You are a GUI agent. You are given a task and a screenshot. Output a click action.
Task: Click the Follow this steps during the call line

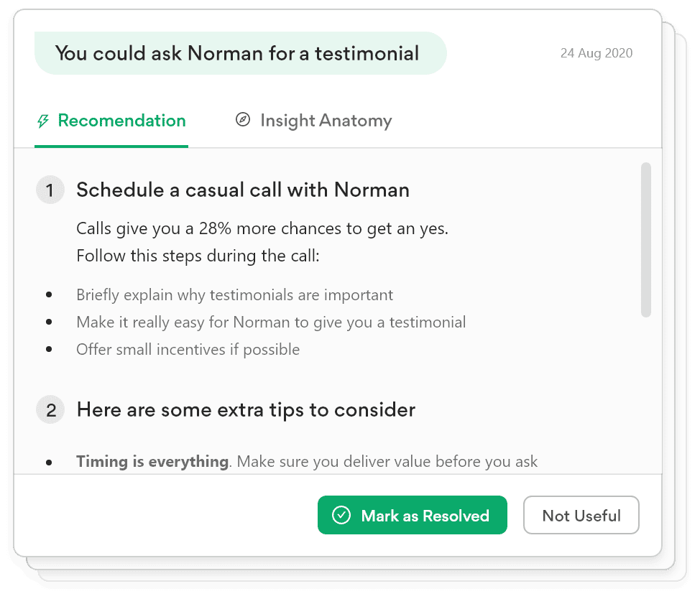pos(198,256)
